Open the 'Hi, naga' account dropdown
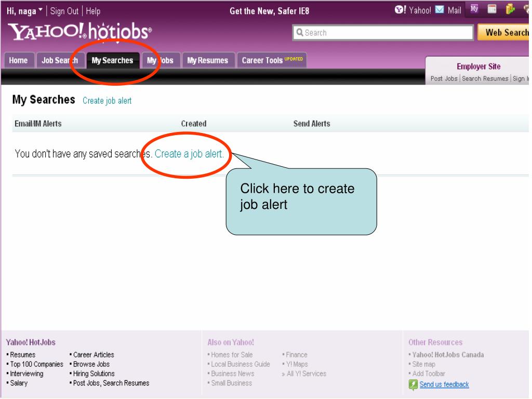Screen dimensions: 532x399 click(x=24, y=11)
